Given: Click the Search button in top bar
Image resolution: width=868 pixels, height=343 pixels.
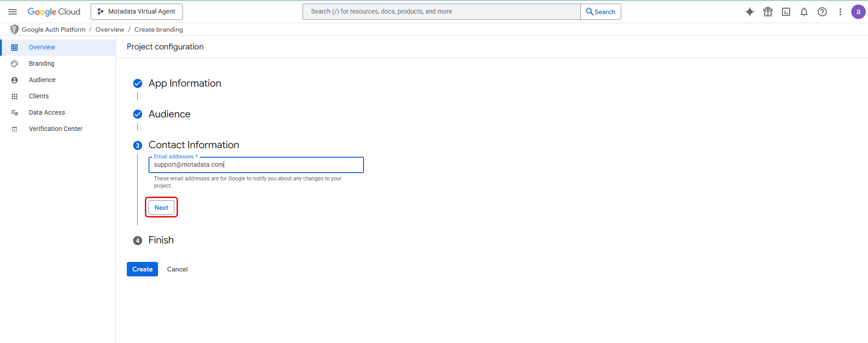Looking at the screenshot, I should tap(601, 12).
